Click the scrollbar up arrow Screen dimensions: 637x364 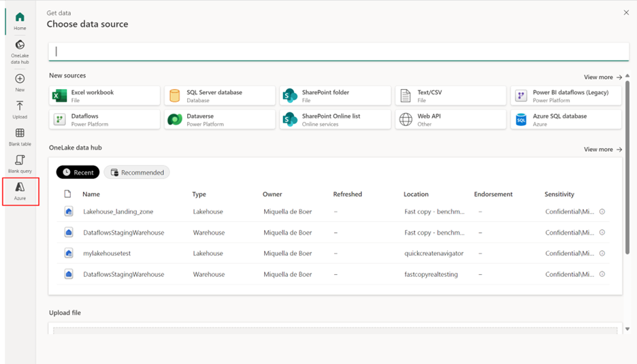[627, 76]
